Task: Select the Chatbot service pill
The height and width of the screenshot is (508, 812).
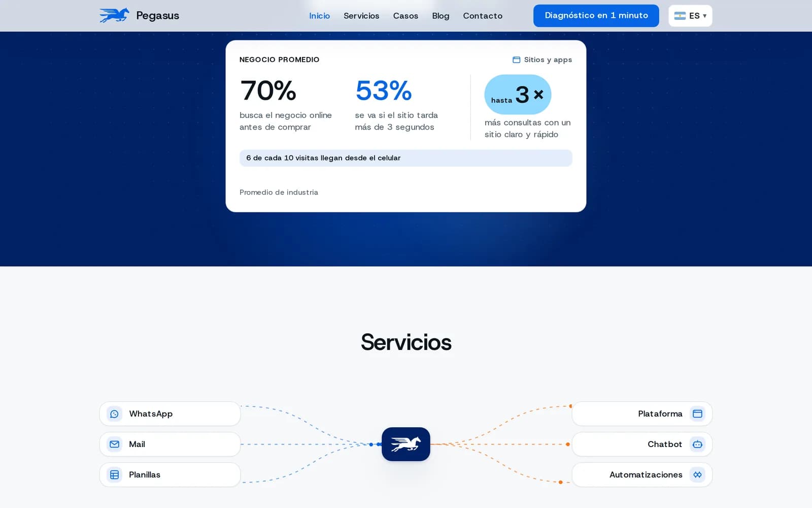Action: tap(642, 444)
